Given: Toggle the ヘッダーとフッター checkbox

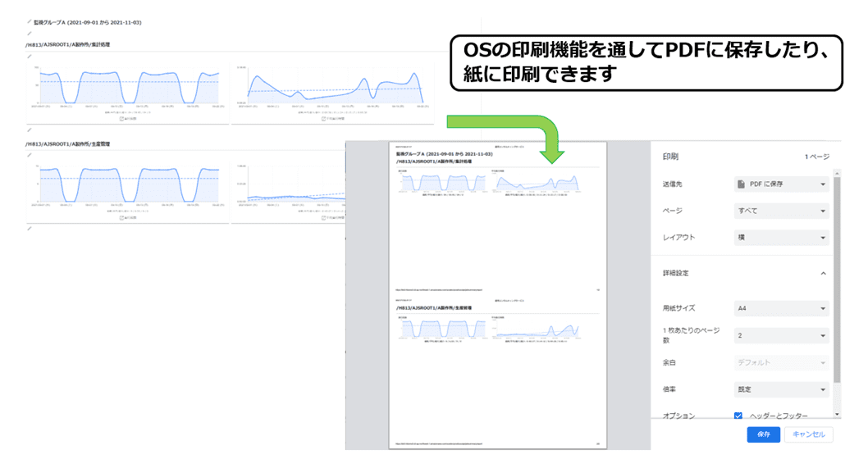Looking at the screenshot, I should click(x=738, y=416).
